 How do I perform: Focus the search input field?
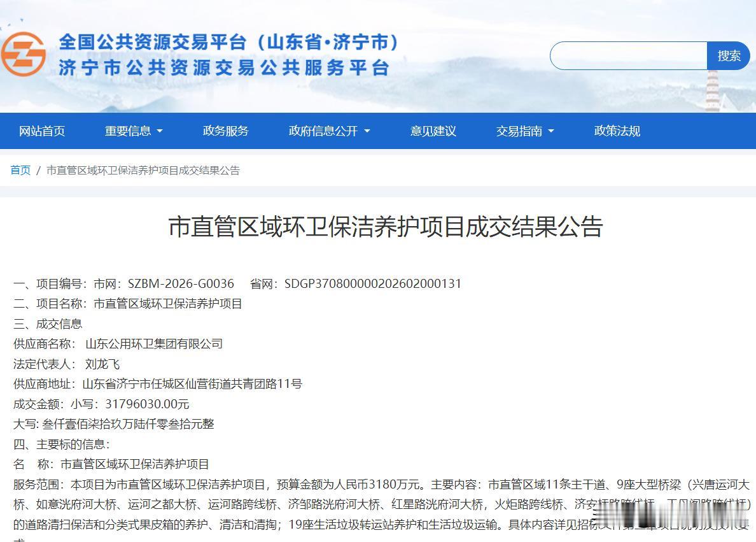coord(628,55)
